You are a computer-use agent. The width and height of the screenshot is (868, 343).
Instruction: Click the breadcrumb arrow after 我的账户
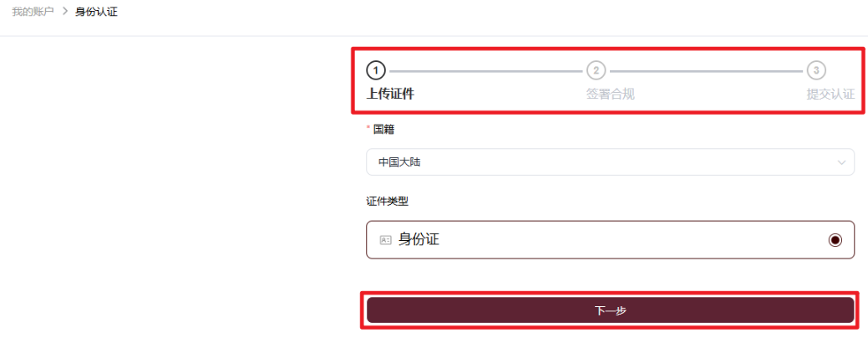click(x=65, y=12)
